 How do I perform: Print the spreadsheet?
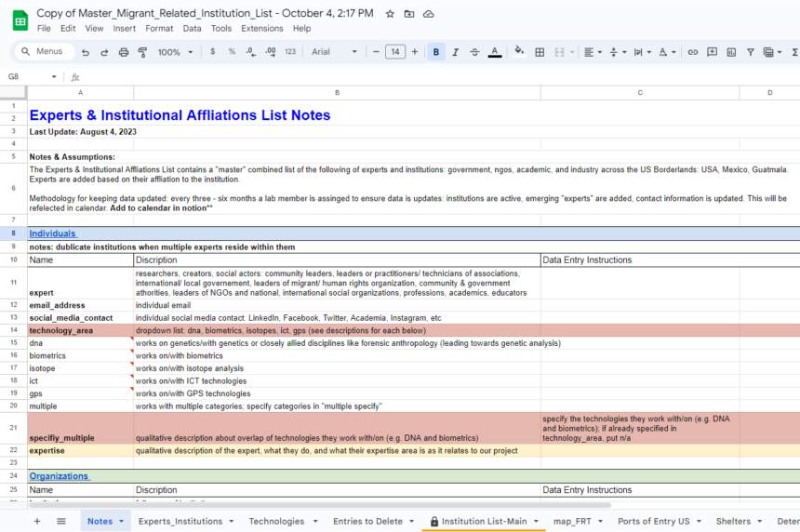pyautogui.click(x=124, y=52)
